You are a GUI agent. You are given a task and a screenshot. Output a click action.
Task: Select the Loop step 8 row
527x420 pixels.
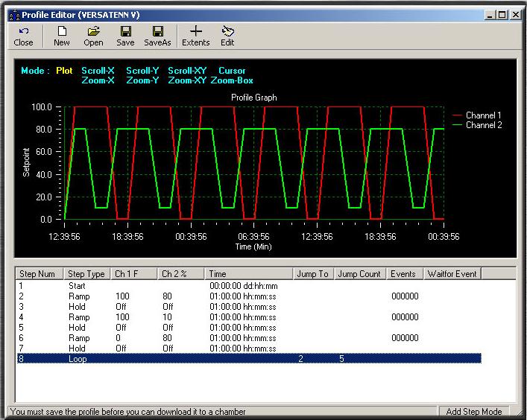pyautogui.click(x=78, y=359)
